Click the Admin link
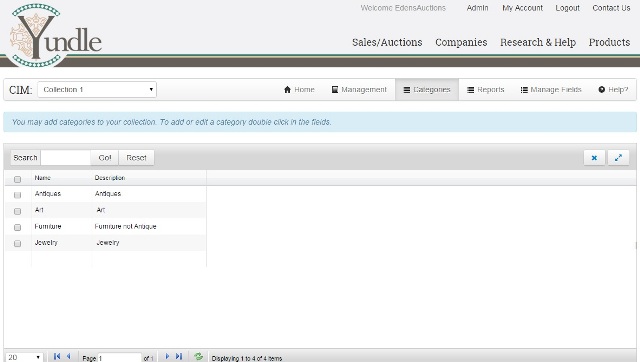640x362 pixels. click(477, 8)
